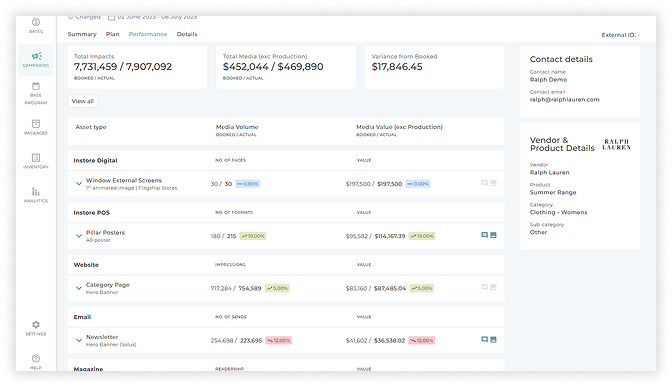This screenshot has width=672, height=387.
Task: Select the Total Media value $452,044 / $469,890
Action: 273,67
